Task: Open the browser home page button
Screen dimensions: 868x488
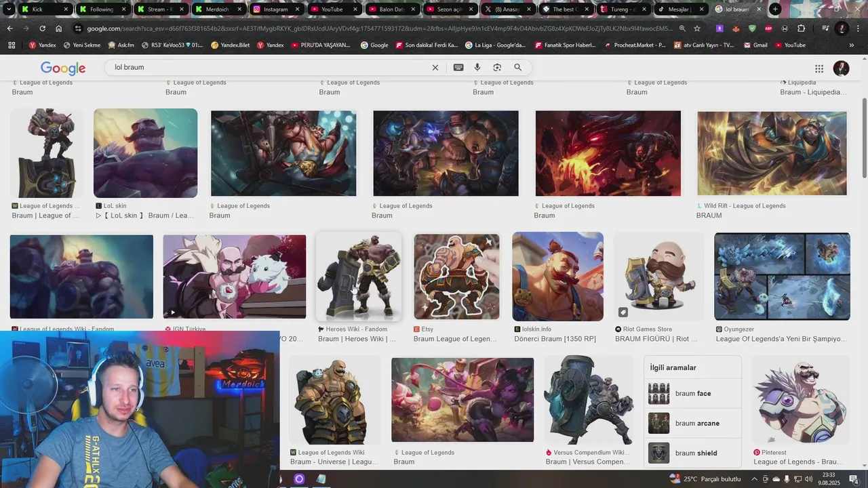Action: click(x=59, y=28)
